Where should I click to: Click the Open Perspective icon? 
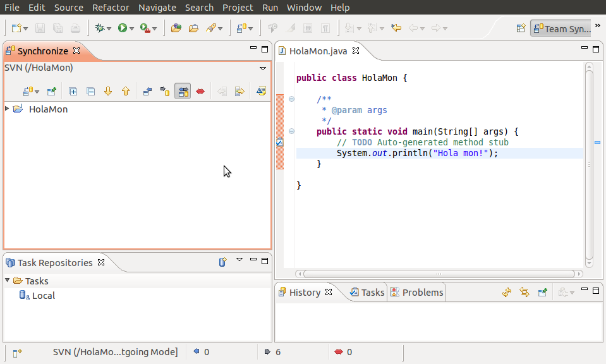521,28
